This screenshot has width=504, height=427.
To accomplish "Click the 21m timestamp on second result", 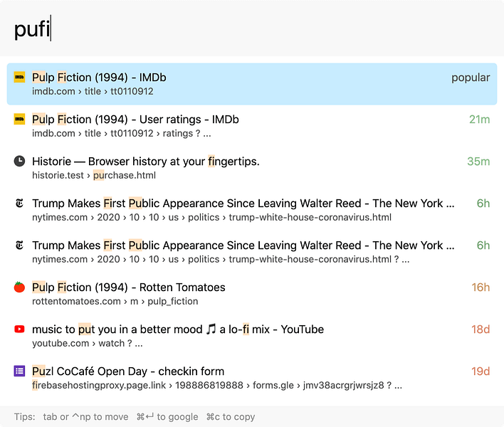I will [479, 120].
